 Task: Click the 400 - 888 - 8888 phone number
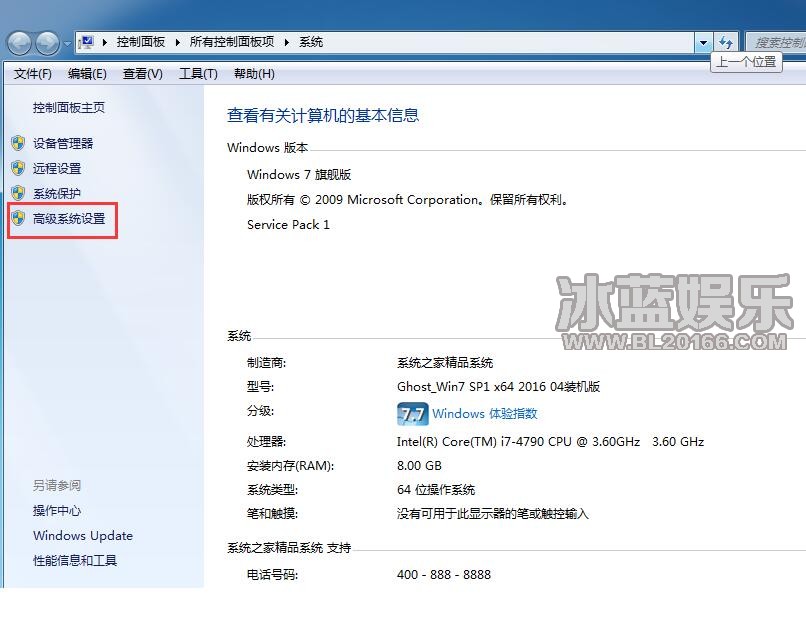click(x=444, y=575)
